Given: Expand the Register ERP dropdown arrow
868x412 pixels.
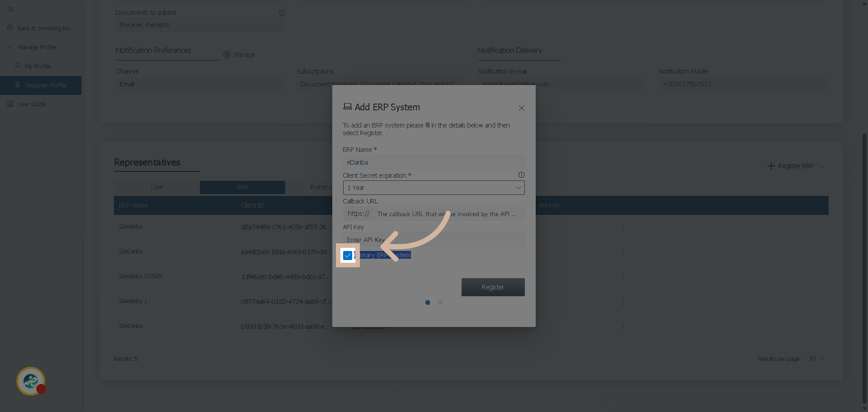Looking at the screenshot, I should (x=823, y=166).
